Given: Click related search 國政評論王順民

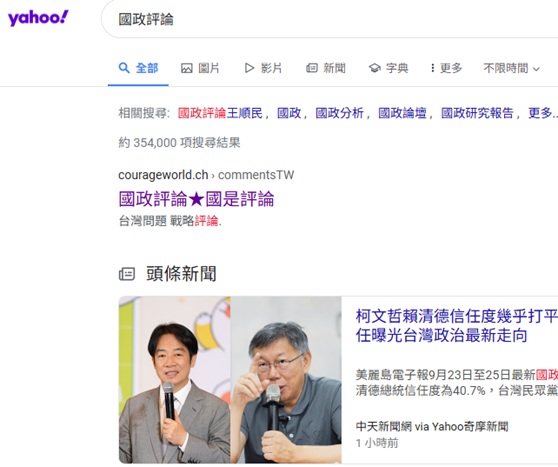Looking at the screenshot, I should coord(220,113).
